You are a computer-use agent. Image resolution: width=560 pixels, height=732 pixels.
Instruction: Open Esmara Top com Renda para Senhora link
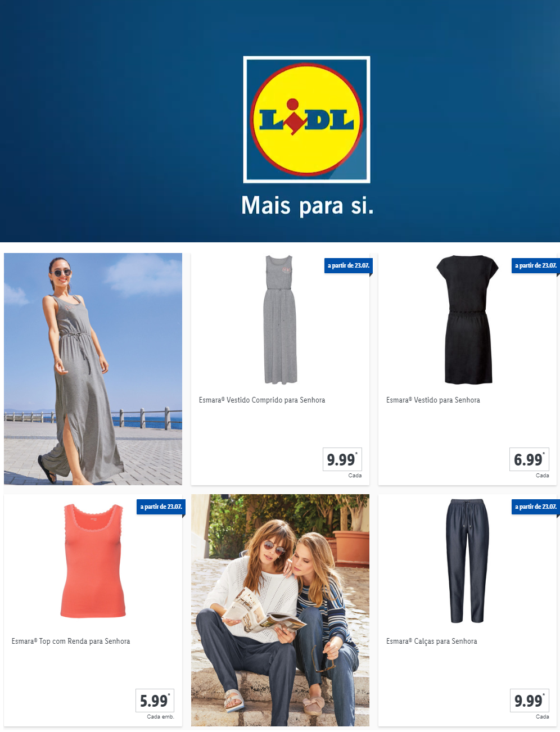pos(71,641)
